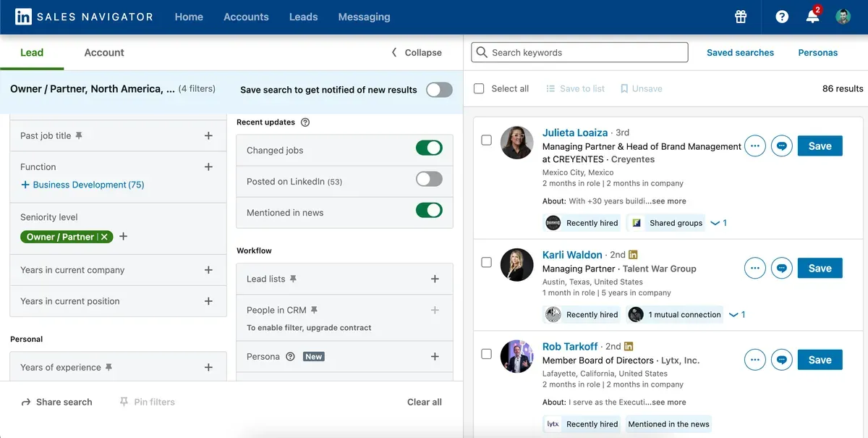This screenshot has height=438, width=868.
Task: Open more options on Julieta Loaiza's result
Action: (754, 146)
